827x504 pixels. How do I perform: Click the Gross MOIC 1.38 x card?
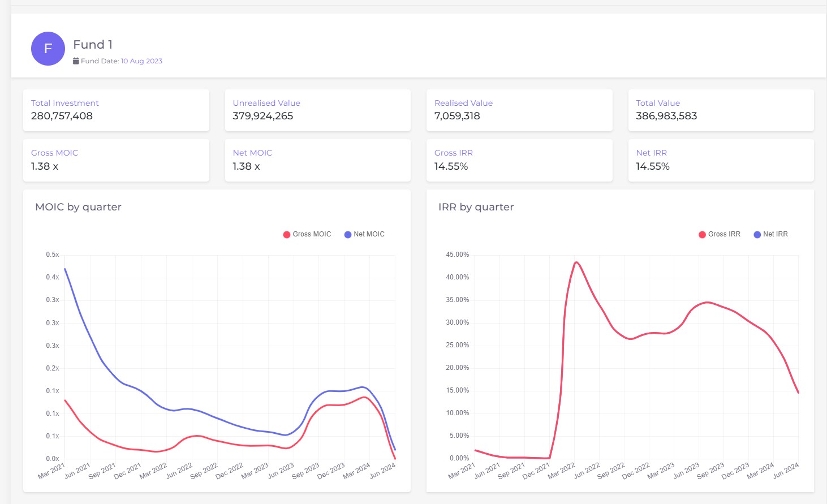116,160
